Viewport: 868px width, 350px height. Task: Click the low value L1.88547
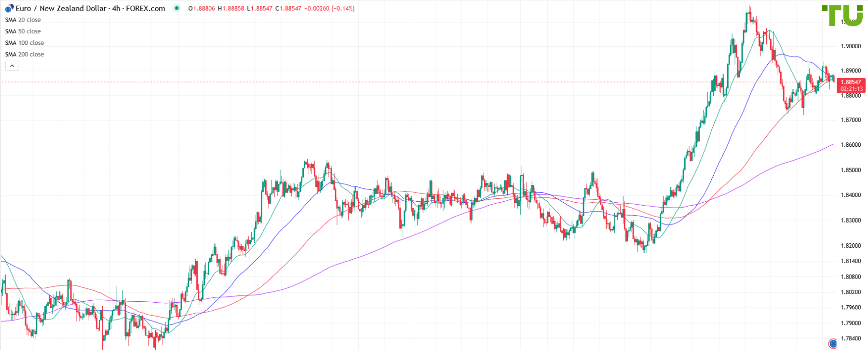click(x=260, y=9)
